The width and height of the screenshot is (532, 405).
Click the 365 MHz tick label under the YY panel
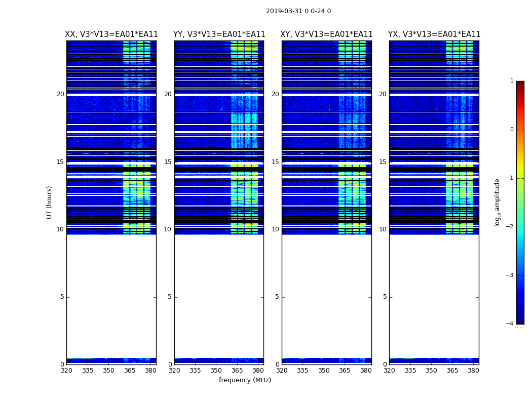point(237,371)
